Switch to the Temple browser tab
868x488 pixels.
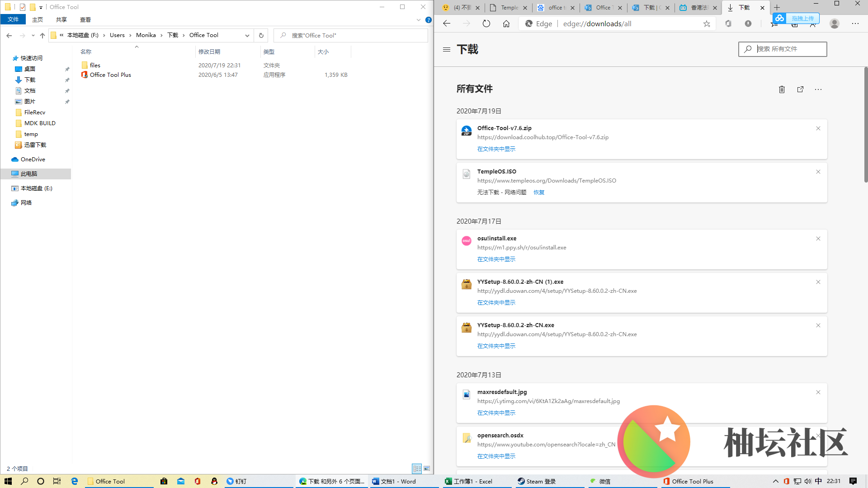coord(509,8)
